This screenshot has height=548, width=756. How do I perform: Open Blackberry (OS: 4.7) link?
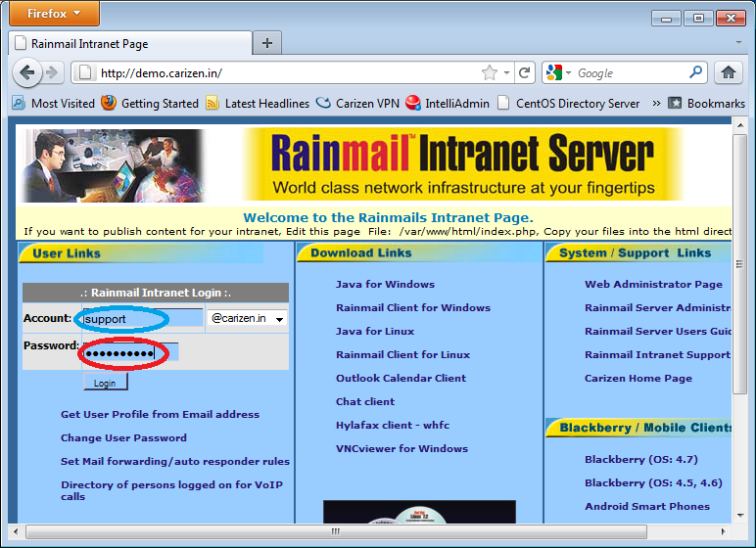coord(641,459)
